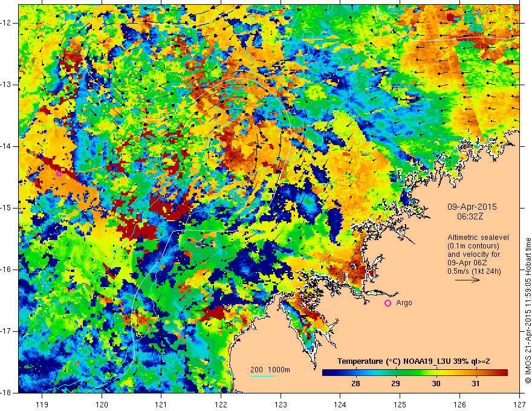Click 'Altimetric sealevel' caption line
532x411 pixels.
click(x=478, y=238)
